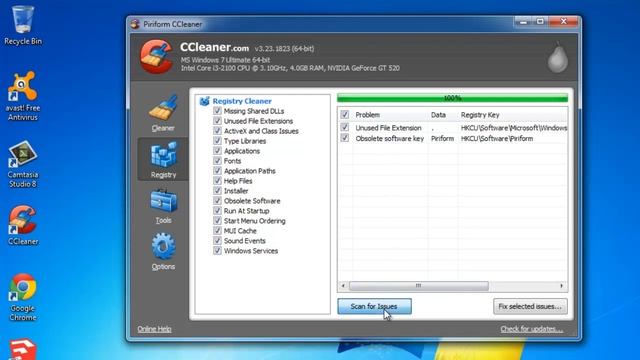The image size is (640, 360).
Task: Disable the Fonts checkbox
Action: (217, 161)
